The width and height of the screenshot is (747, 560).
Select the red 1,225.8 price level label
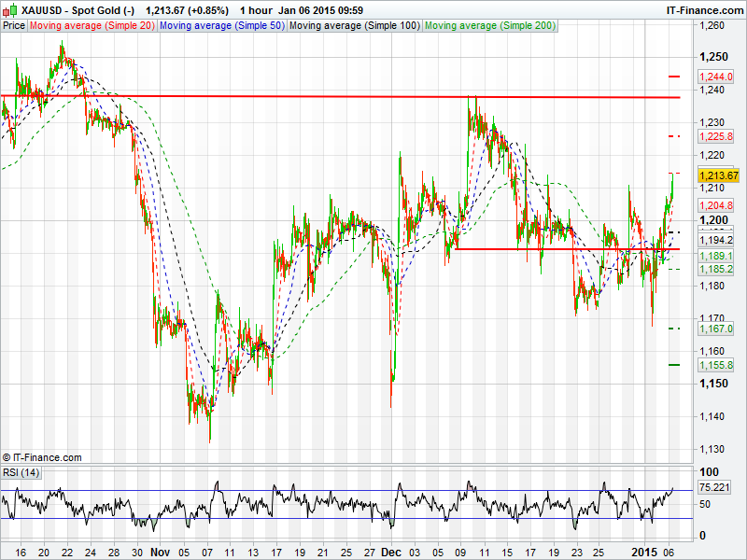pos(715,136)
